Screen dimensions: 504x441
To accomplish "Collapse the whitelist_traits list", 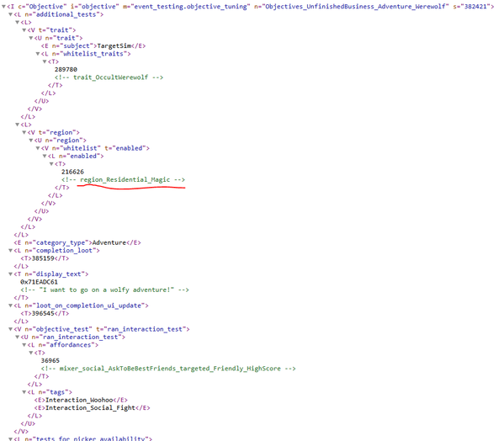I will (38, 54).
